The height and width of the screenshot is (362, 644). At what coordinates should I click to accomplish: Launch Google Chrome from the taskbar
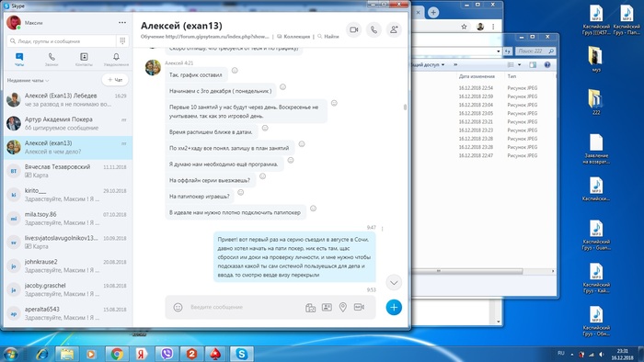(117, 354)
